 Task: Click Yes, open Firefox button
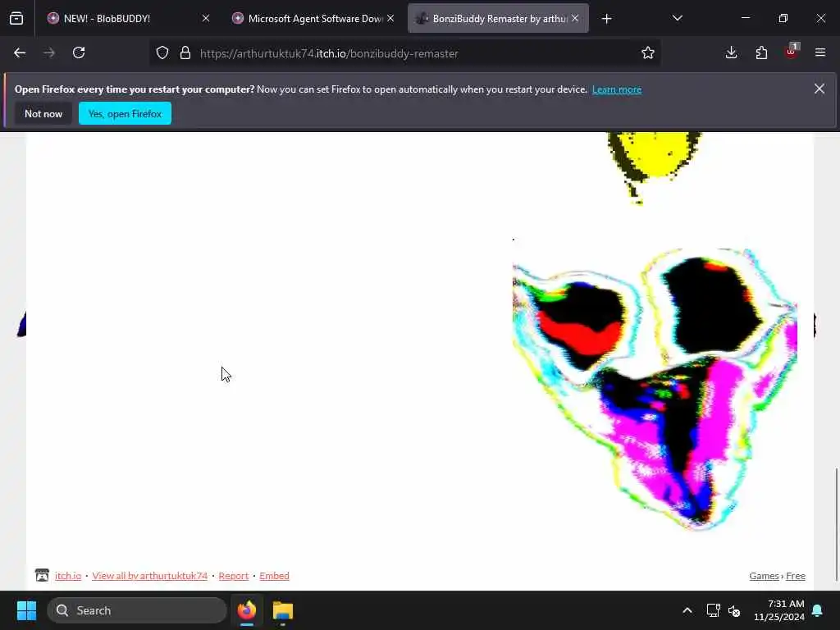tap(125, 113)
